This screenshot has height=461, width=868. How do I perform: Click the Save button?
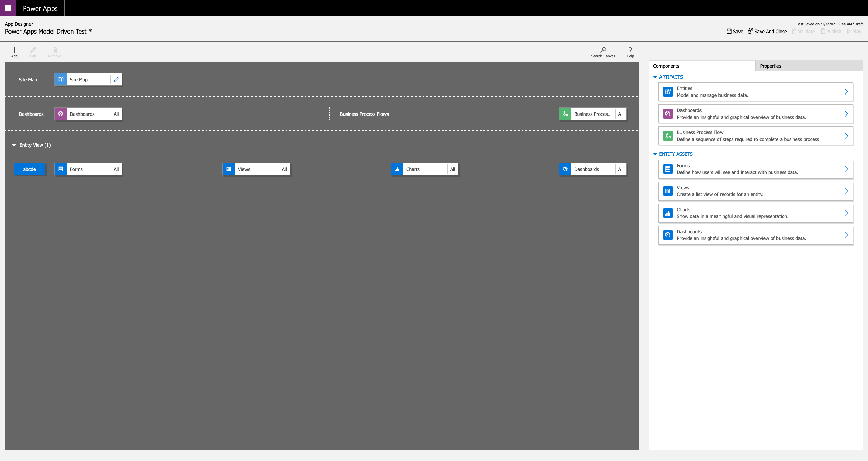(734, 31)
